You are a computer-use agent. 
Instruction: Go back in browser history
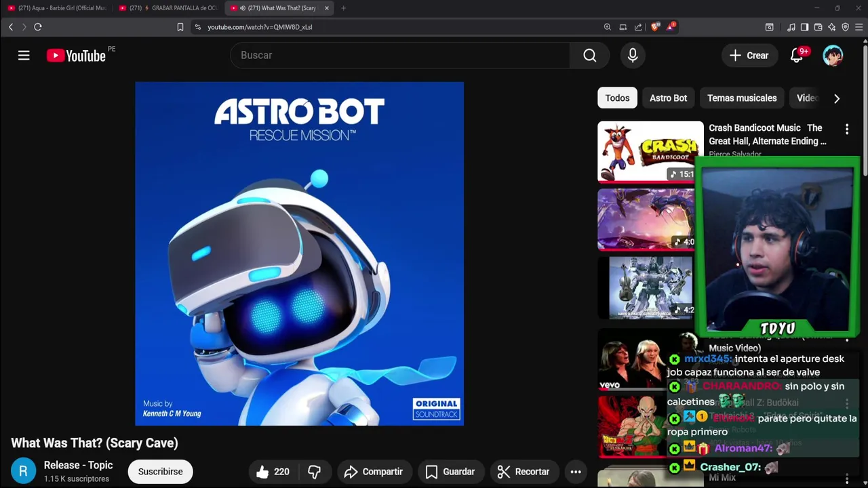point(11,27)
